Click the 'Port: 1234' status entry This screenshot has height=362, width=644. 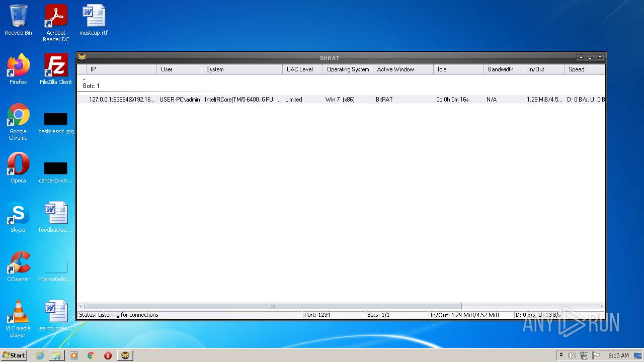click(x=317, y=315)
